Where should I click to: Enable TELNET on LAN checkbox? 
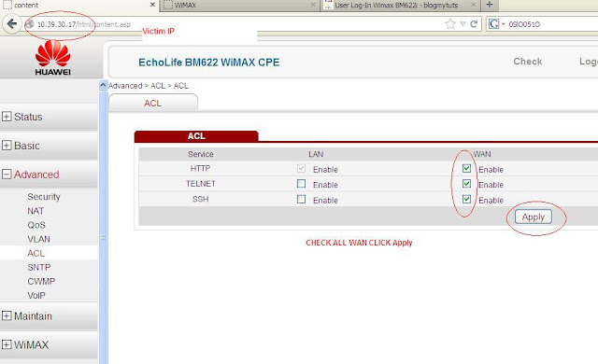[301, 184]
